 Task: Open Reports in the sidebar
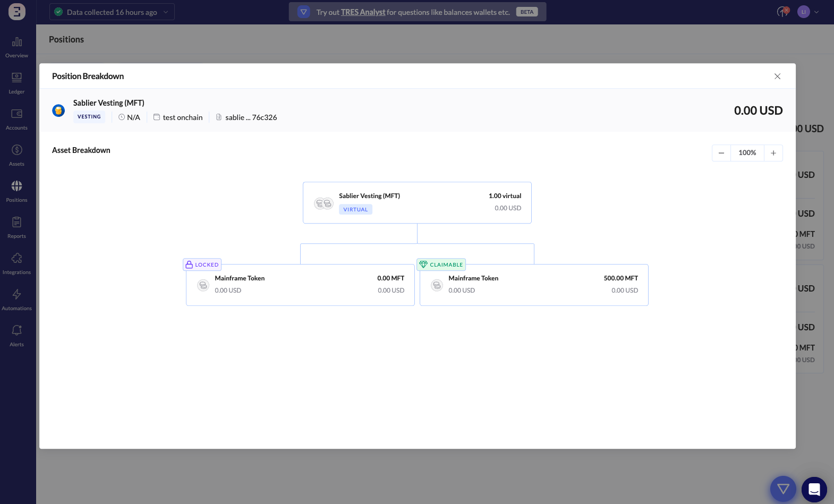click(17, 223)
